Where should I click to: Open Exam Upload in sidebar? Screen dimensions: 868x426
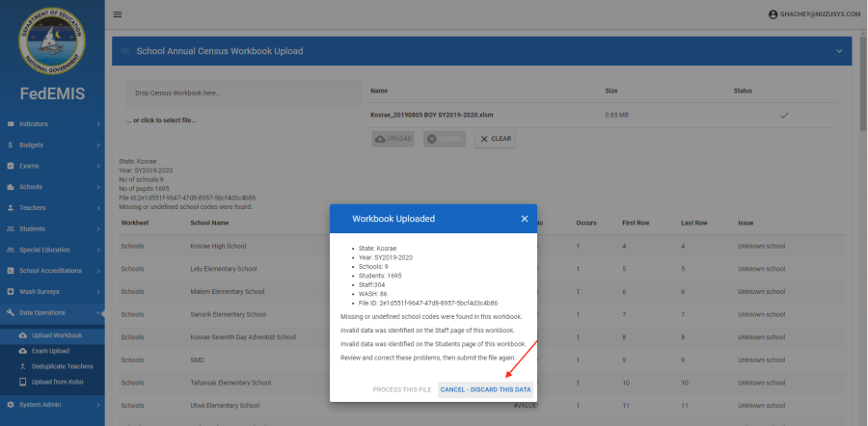pyautogui.click(x=51, y=351)
